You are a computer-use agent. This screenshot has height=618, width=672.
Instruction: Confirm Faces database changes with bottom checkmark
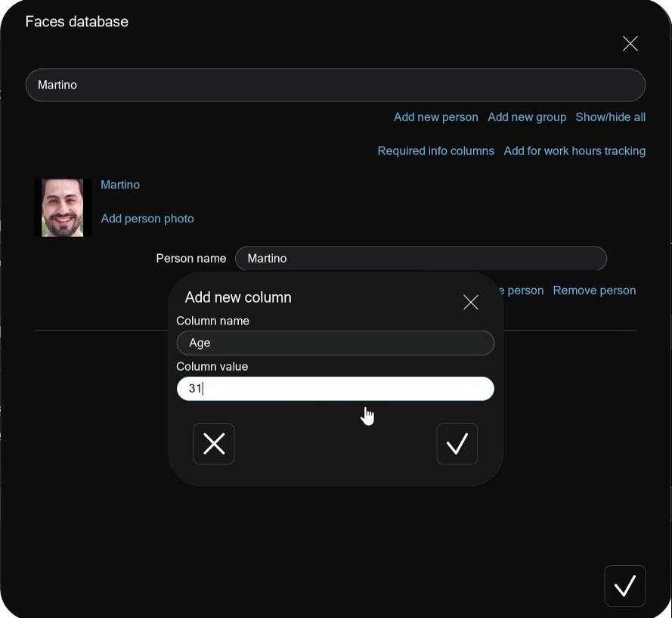[625, 585]
